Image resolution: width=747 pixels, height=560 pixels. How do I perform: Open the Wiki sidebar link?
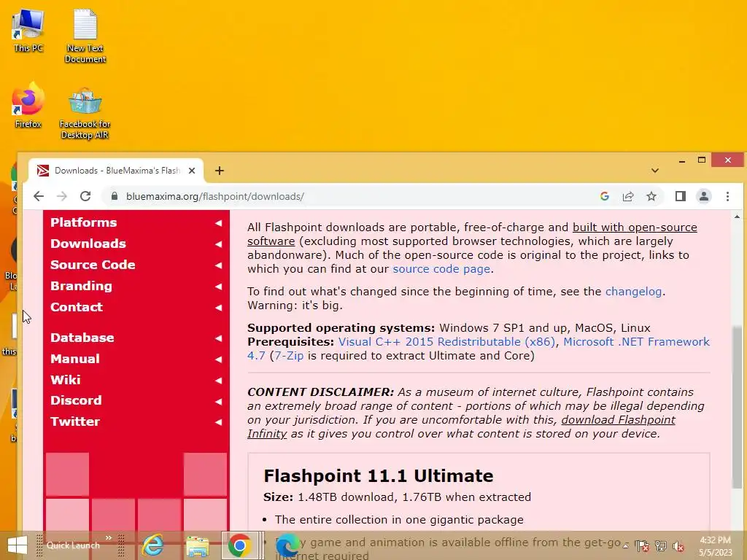pyautogui.click(x=66, y=379)
